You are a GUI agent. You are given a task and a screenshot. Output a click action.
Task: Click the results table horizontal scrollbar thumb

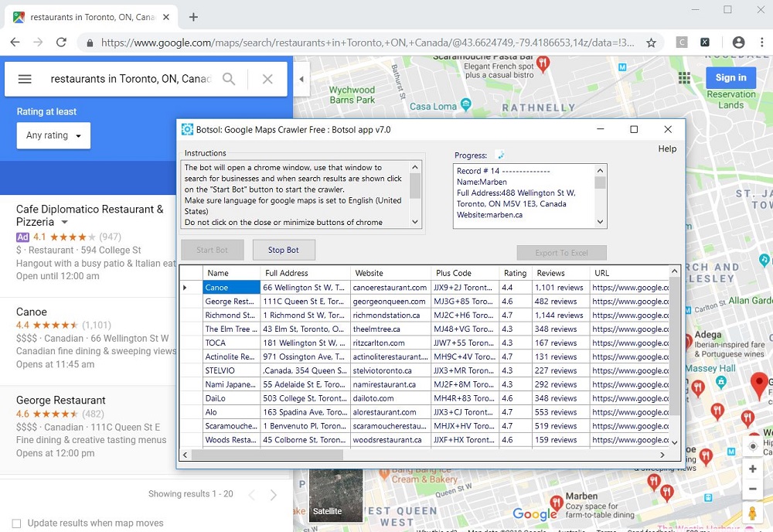pyautogui.click(x=267, y=455)
